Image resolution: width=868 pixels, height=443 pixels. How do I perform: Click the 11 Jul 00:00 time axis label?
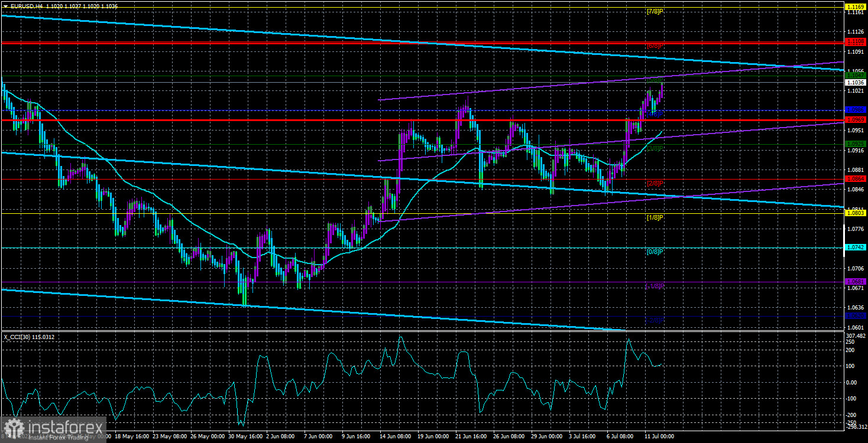[658, 437]
